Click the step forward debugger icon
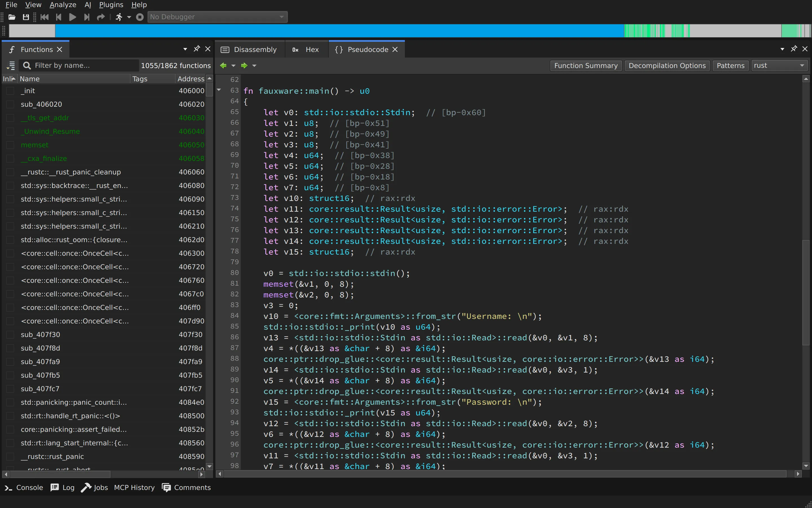 pyautogui.click(x=87, y=17)
